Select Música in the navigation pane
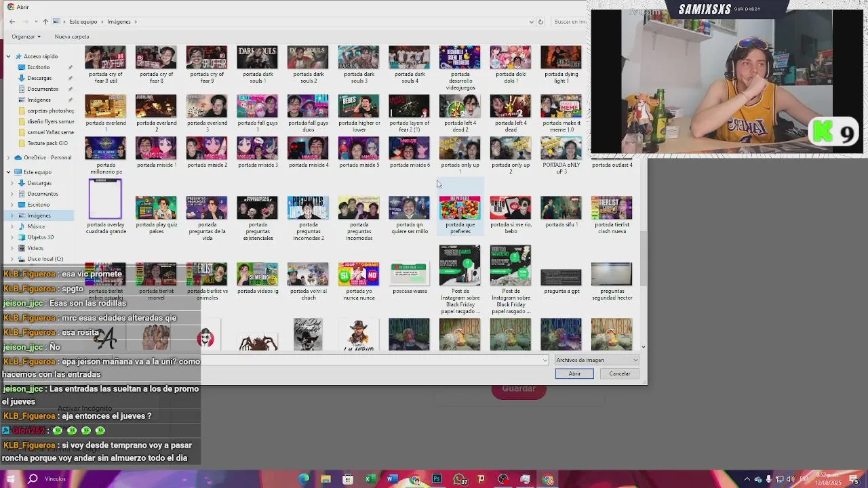 (36, 226)
